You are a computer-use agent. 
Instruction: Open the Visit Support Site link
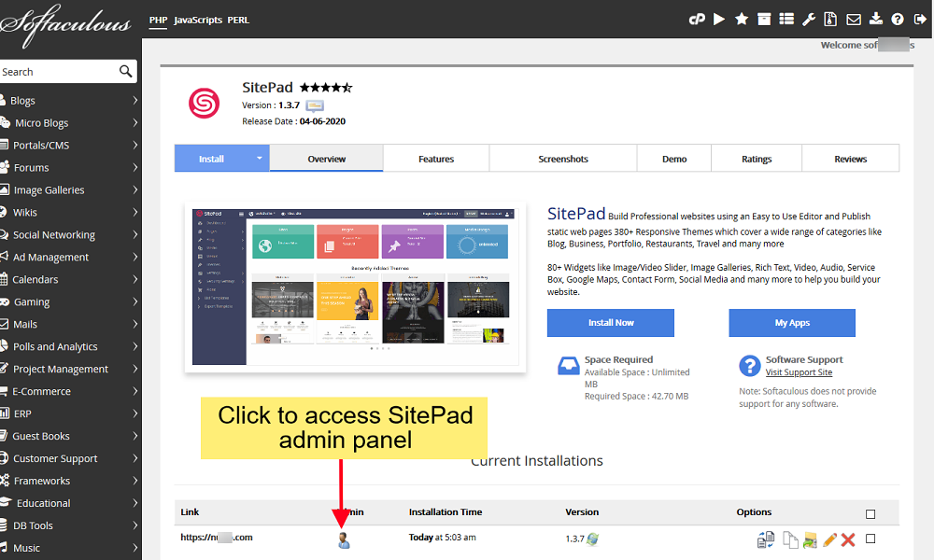[x=799, y=372]
